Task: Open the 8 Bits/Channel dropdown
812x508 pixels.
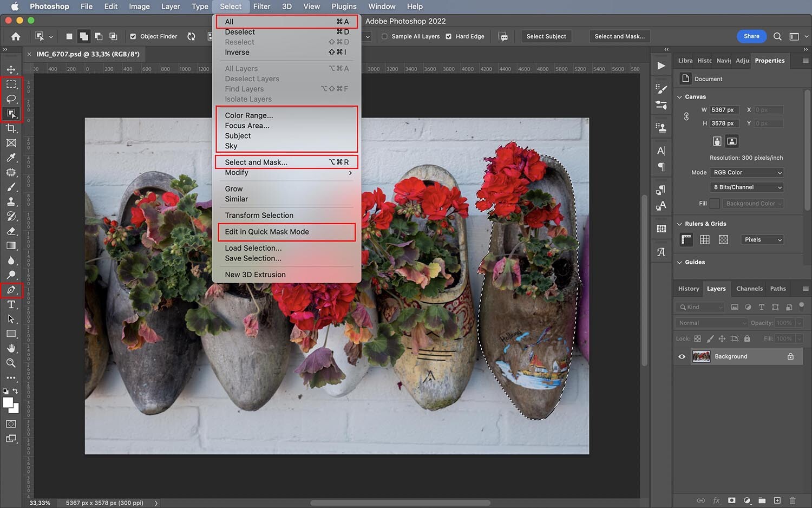Action: pyautogui.click(x=747, y=187)
